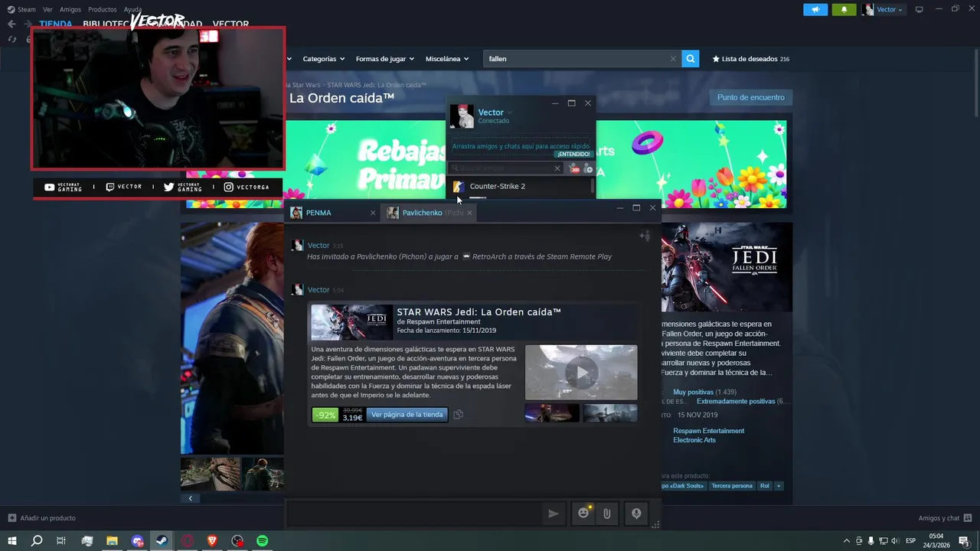Click the chat message input field
Image resolution: width=980 pixels, height=551 pixels.
(413, 514)
